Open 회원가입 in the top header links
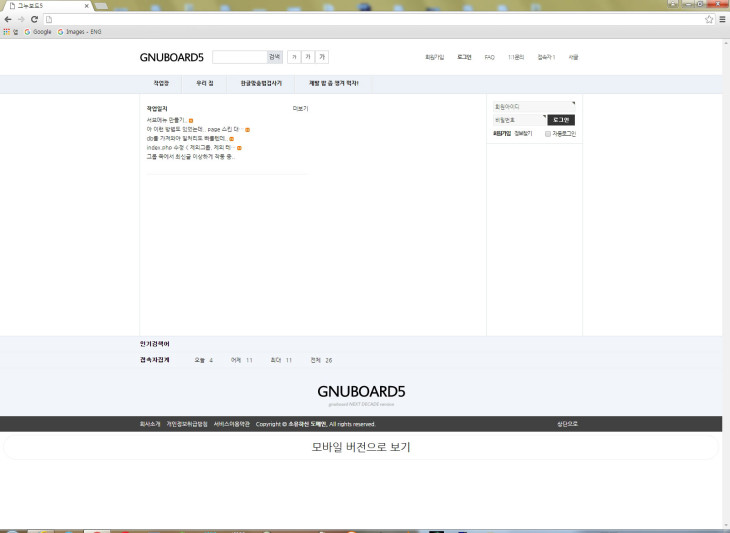Screen dimensions: 730x533 coord(434,57)
